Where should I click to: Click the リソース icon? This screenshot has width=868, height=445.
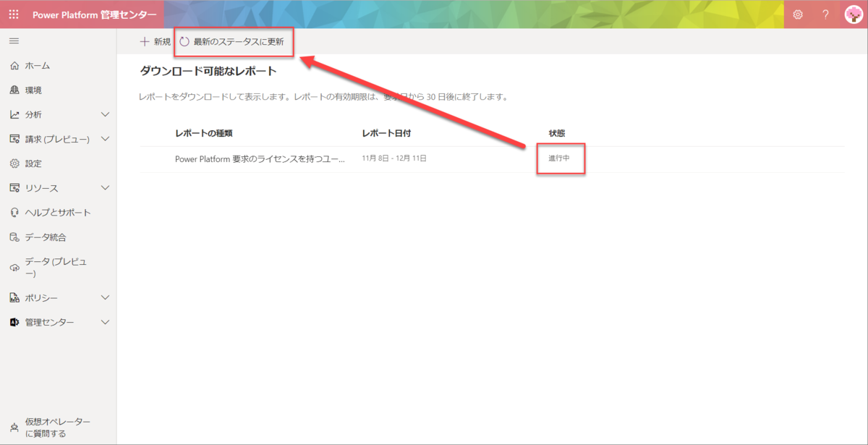click(x=14, y=188)
